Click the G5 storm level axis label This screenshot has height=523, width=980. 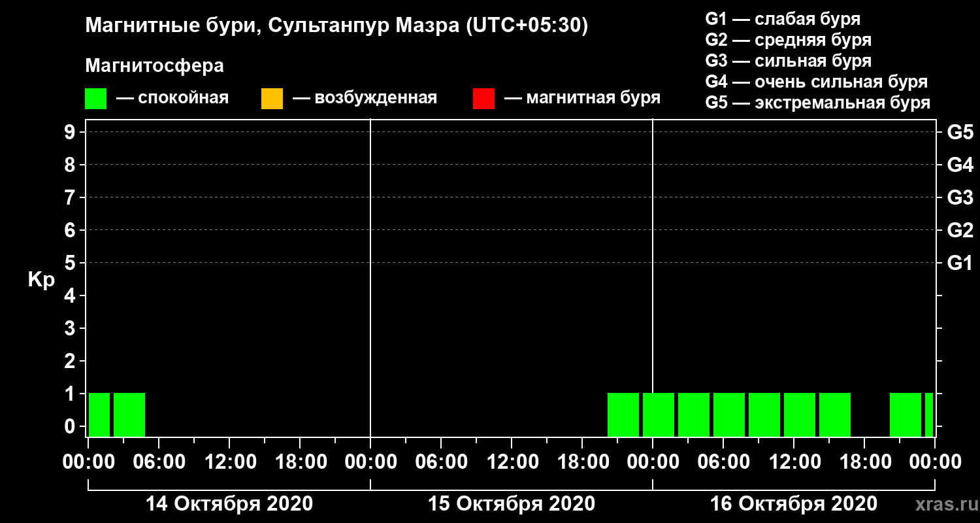(x=960, y=132)
